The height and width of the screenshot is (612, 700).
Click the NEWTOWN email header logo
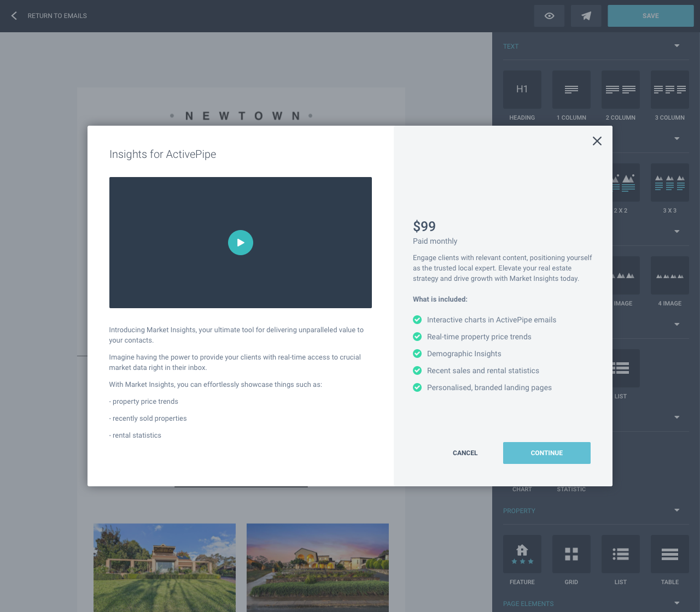241,116
